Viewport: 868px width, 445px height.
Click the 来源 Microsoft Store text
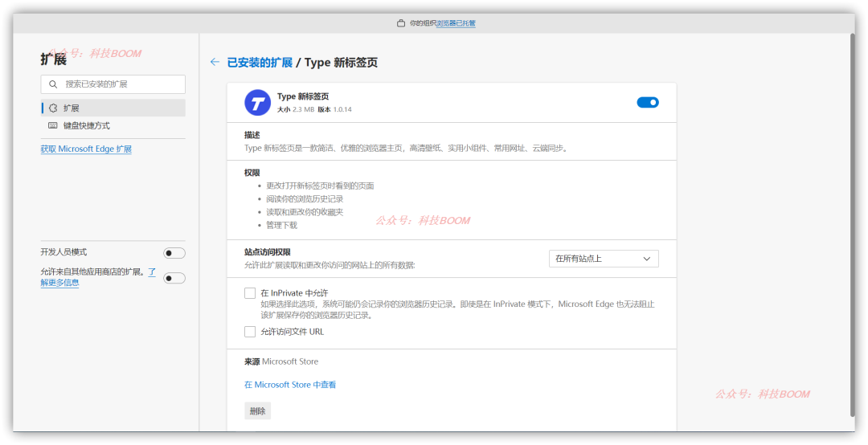(x=281, y=361)
